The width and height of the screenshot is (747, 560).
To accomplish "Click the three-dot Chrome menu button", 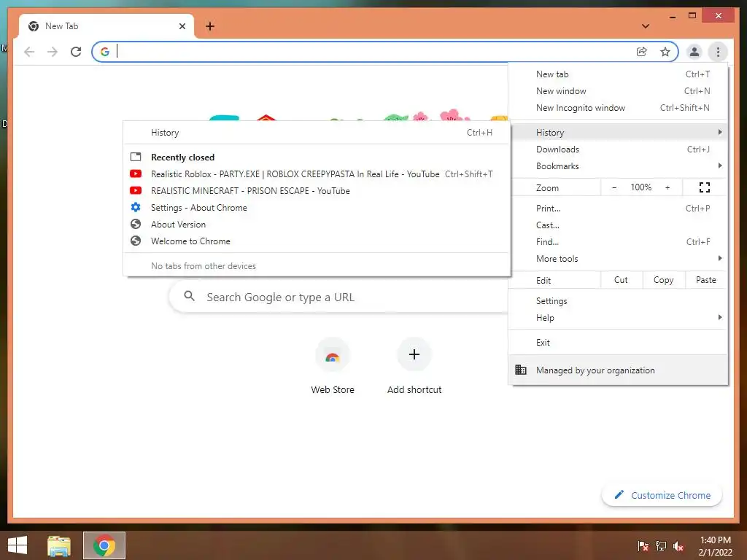I will coord(718,52).
